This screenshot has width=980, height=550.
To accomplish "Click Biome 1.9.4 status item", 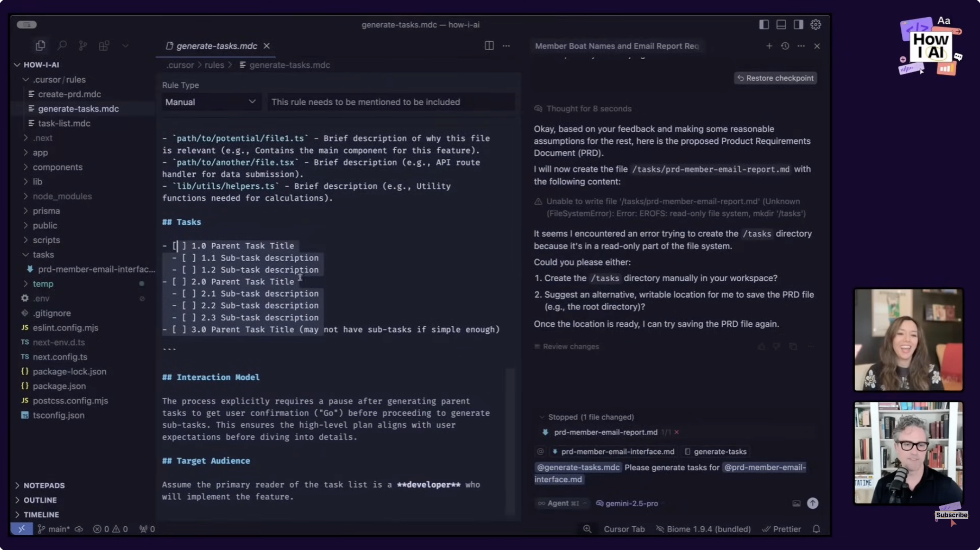I will click(x=703, y=529).
